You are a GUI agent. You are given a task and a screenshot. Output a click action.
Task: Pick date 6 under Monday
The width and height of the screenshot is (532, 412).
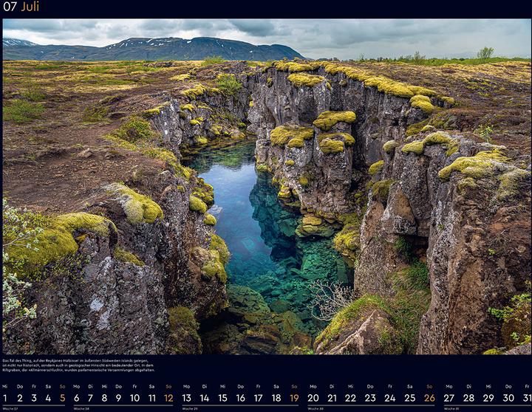[77, 397]
